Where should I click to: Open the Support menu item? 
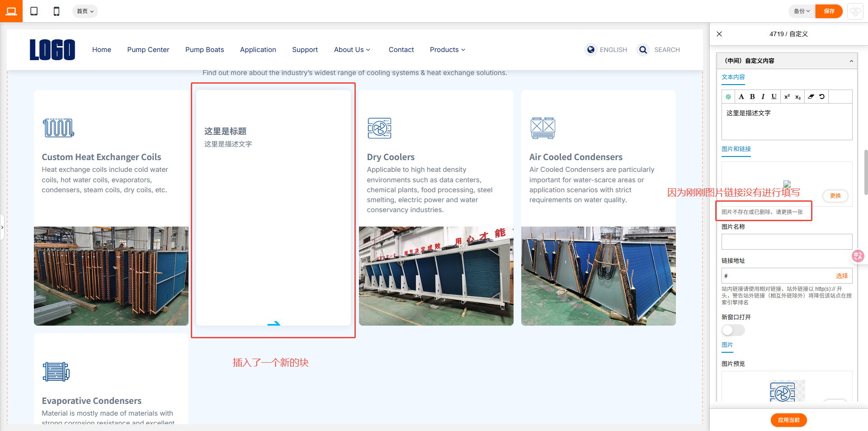tap(305, 50)
